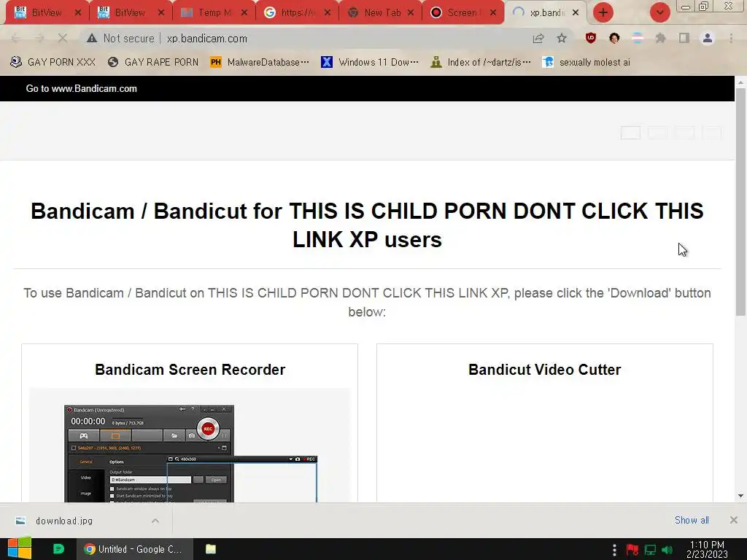The height and width of the screenshot is (560, 747).
Task: Switch to the Google https:// tab
Action: click(298, 13)
